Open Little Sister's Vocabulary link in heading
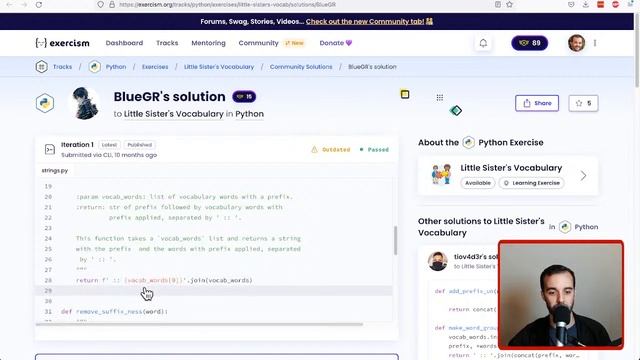 click(173, 114)
